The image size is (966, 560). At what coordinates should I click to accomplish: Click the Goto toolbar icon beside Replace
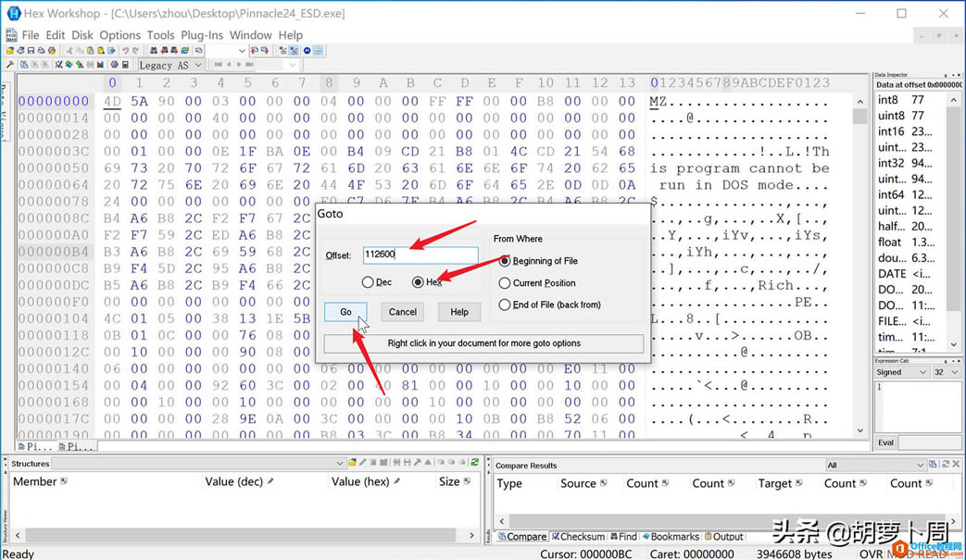(x=199, y=51)
